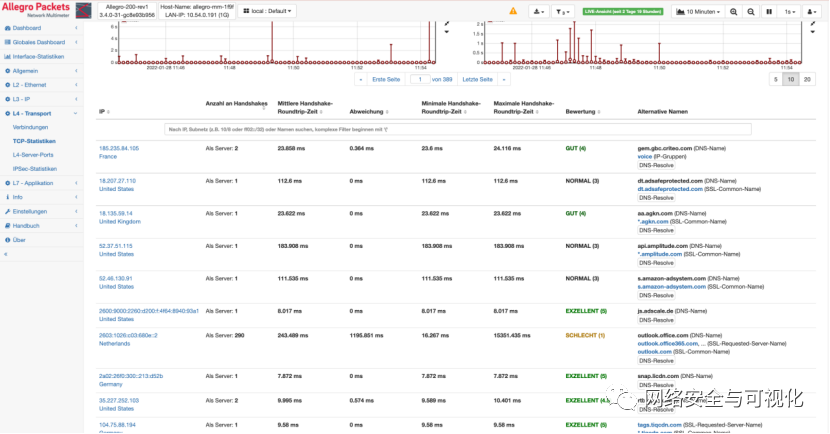This screenshot has height=434, width=830.
Task: Click the IP/subnet search filter field
Action: click(x=457, y=129)
